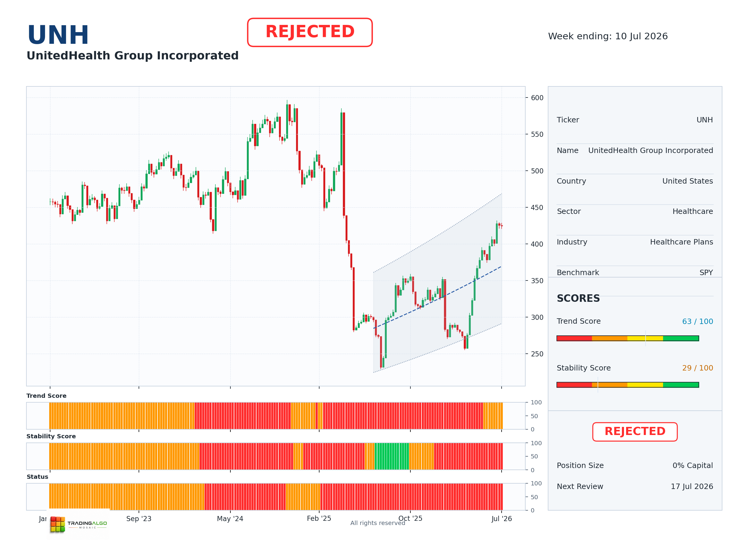Click the large UNH ticker heading
Viewport: 756px width, 540px height.
[x=58, y=35]
